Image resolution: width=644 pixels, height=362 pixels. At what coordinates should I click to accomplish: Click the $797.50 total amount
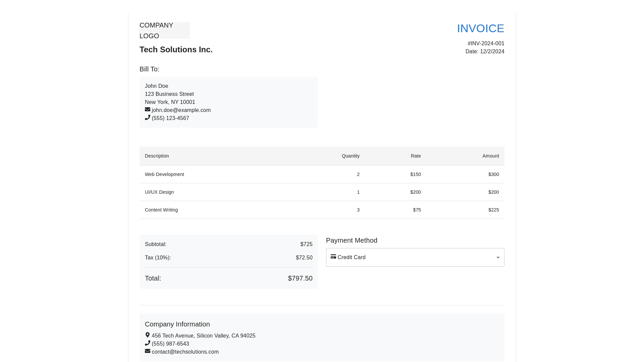[x=300, y=279]
